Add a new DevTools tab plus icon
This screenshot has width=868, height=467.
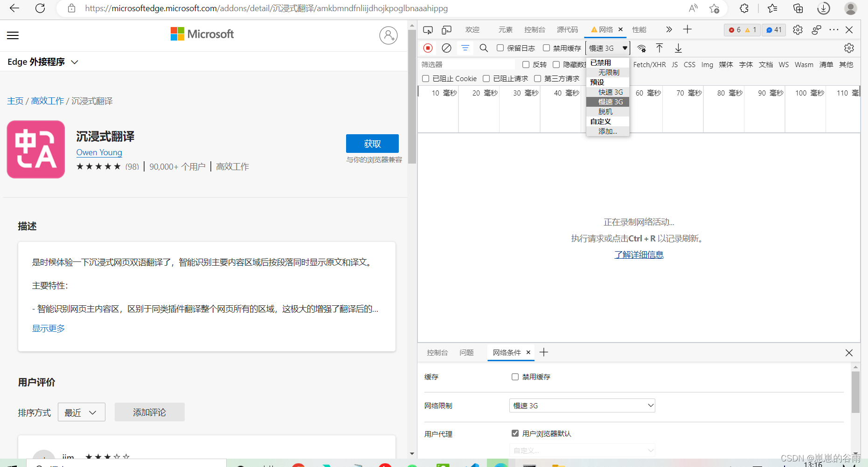click(687, 30)
